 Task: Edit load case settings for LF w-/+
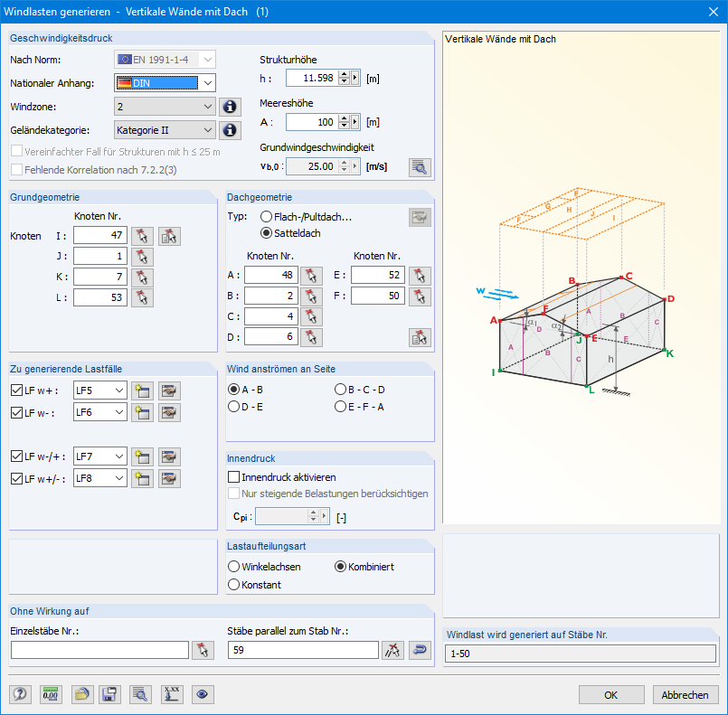tap(169, 457)
